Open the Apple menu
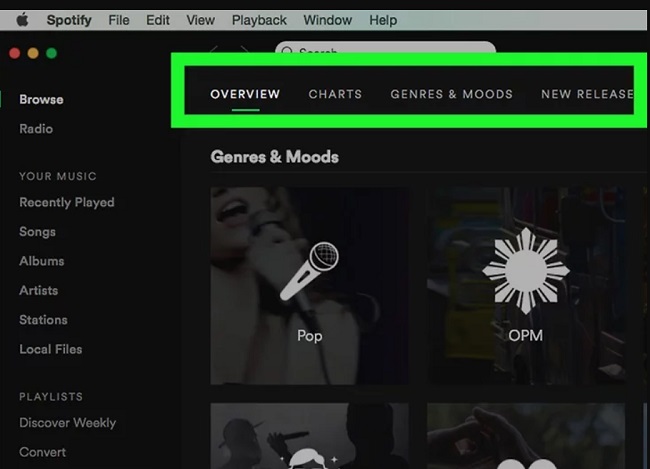The width and height of the screenshot is (650, 469). coord(22,19)
